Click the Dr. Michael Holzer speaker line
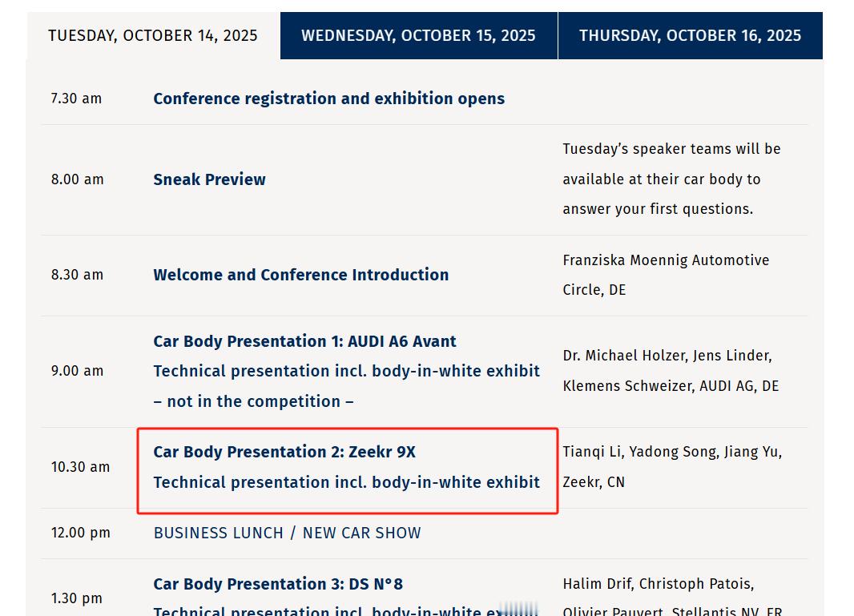This screenshot has width=854, height=616. (x=667, y=356)
